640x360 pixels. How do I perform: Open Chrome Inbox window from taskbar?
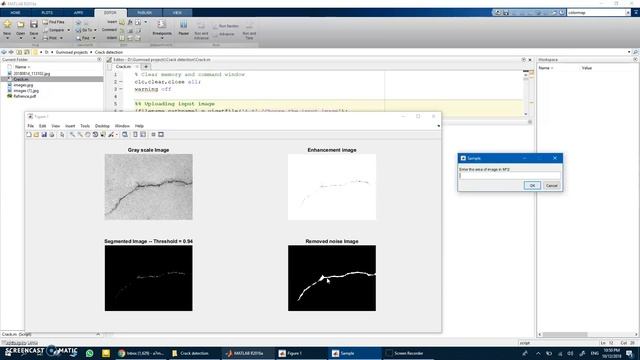tap(141, 353)
